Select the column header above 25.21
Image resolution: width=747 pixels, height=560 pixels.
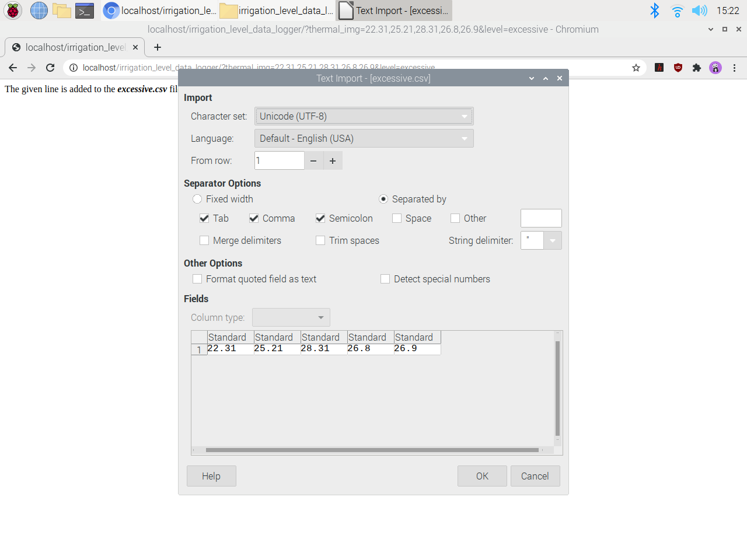tap(277, 337)
